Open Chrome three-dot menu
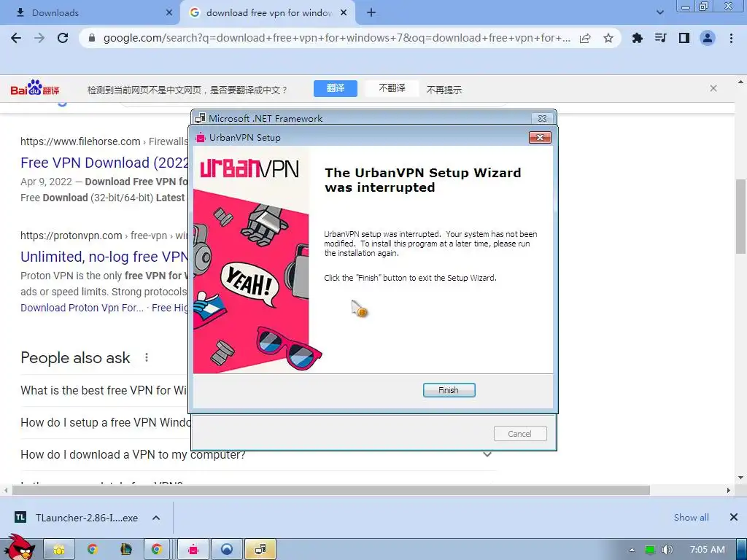This screenshot has width=747, height=560. (x=731, y=38)
